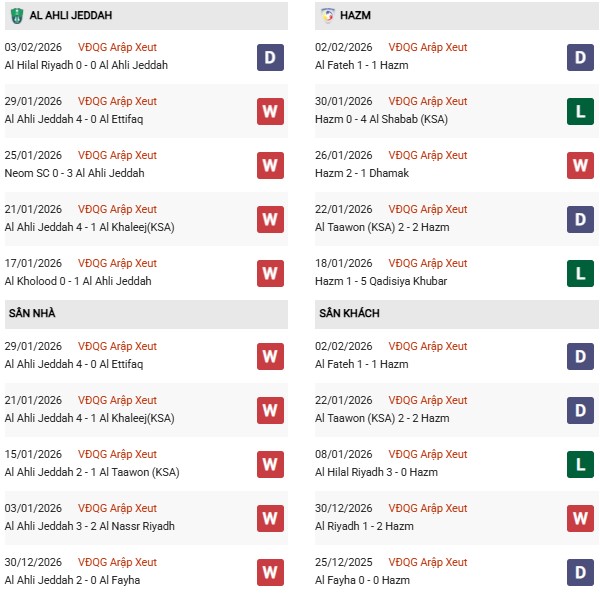Open VĐQG Arập Xeut link dated 25/12/2025
Screen dimensions: 600x594
[x=428, y=562]
